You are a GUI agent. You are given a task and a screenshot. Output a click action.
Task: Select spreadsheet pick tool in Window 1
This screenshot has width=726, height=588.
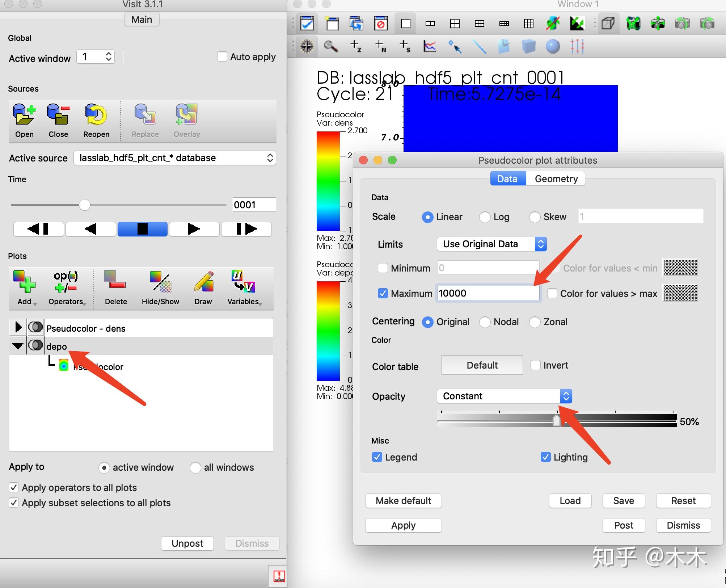[x=405, y=46]
